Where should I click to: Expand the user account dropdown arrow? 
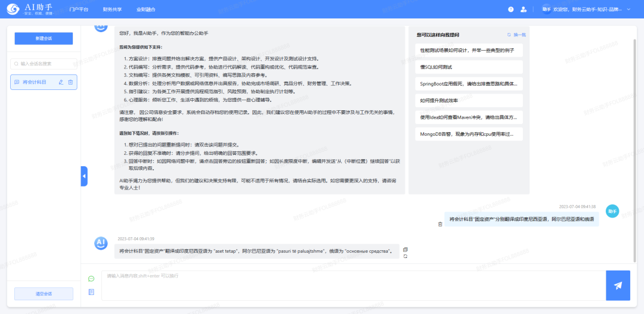[628, 9]
